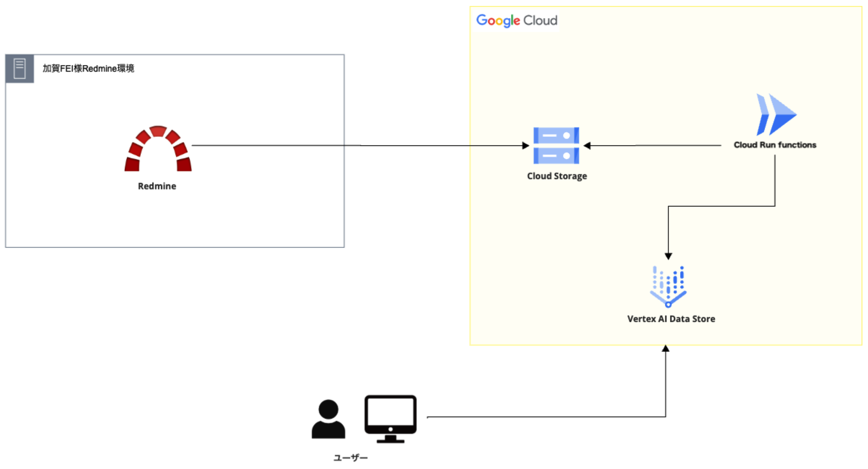The height and width of the screenshot is (469, 868).
Task: Select the Vertex AI Data Store icon
Action: (x=668, y=287)
